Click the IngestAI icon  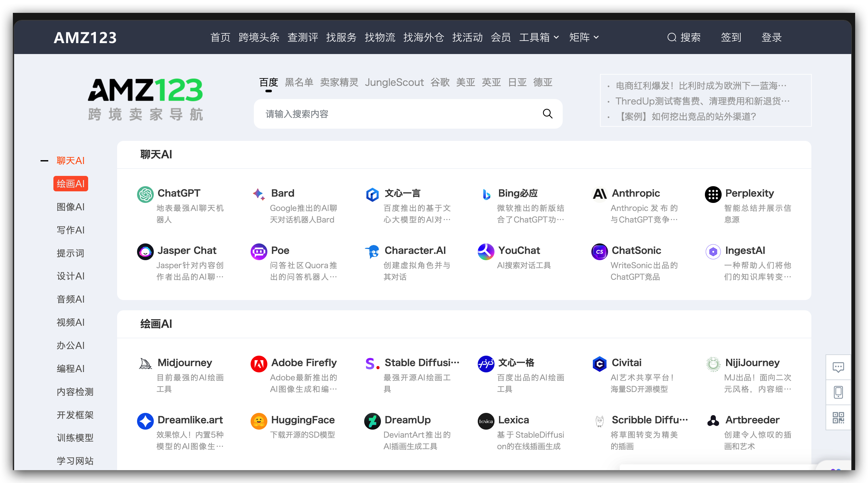[713, 251]
